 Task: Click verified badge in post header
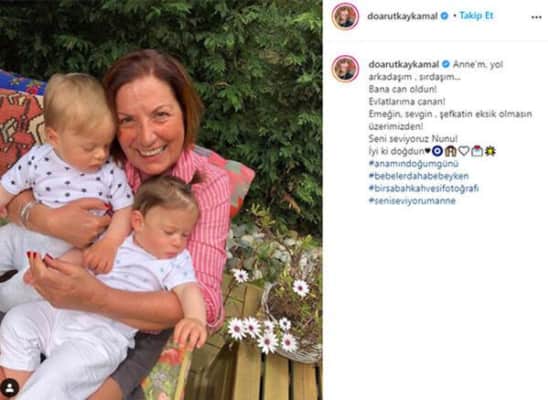[x=444, y=16]
